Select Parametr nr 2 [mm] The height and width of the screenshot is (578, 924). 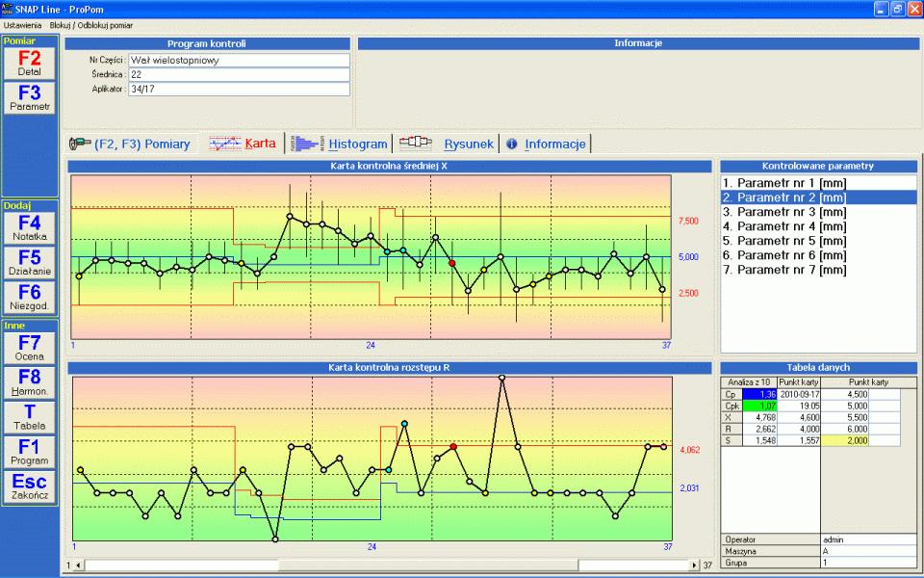point(818,197)
